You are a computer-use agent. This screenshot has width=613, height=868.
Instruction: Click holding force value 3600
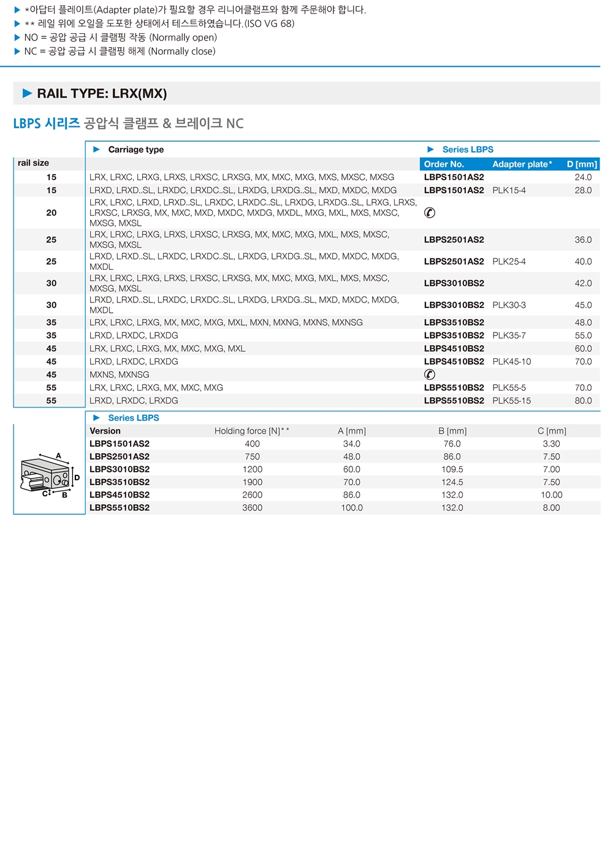click(253, 508)
